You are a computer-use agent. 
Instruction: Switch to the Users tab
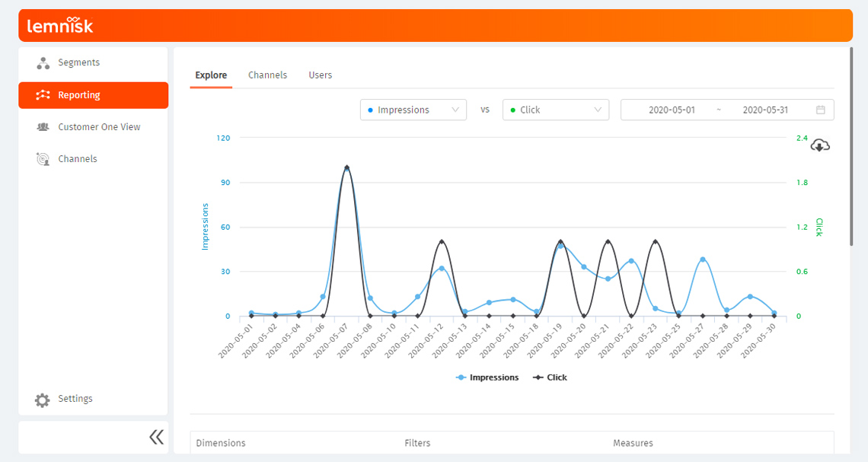(320, 75)
